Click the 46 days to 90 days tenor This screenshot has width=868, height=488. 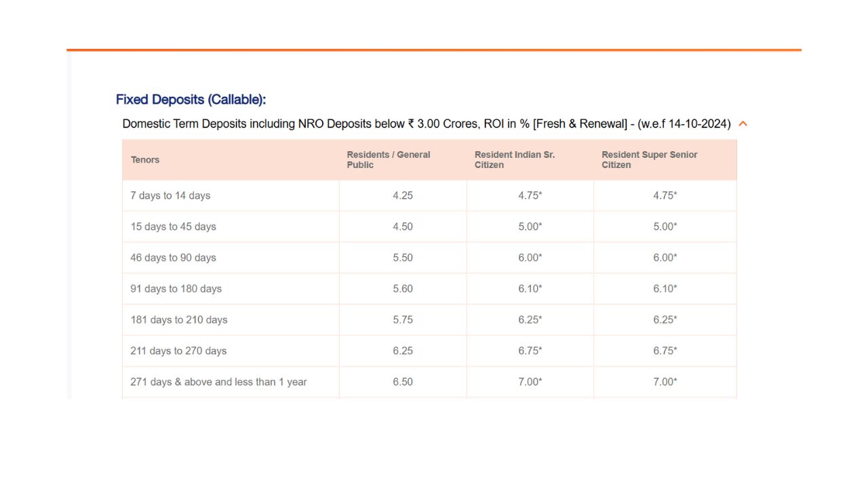pos(173,258)
